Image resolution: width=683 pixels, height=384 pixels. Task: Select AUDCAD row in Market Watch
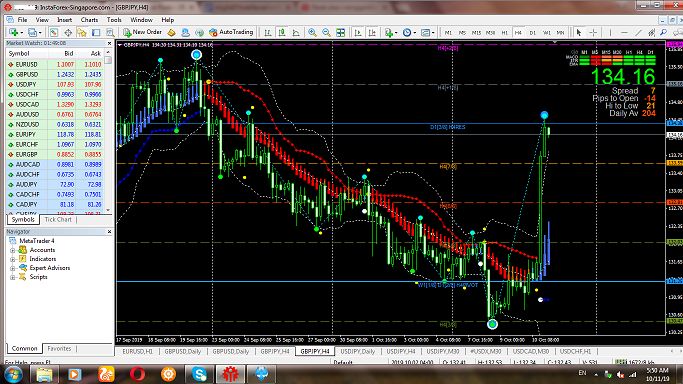point(55,165)
